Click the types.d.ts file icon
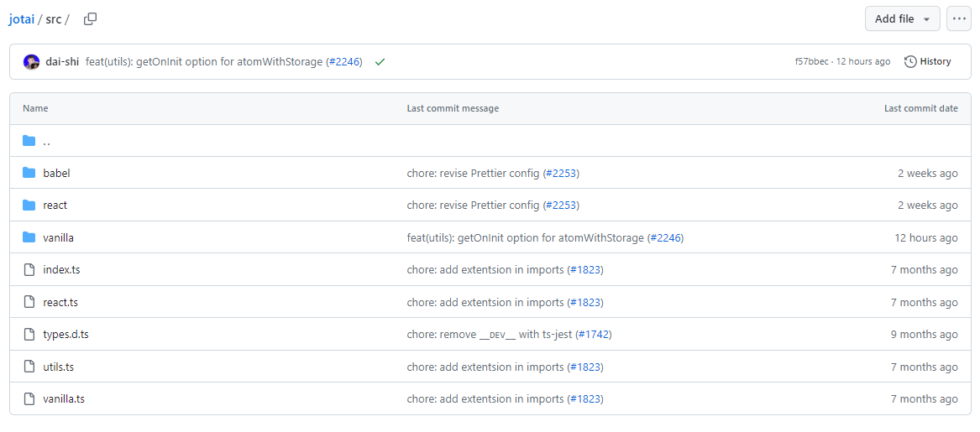980x432 pixels. [29, 334]
